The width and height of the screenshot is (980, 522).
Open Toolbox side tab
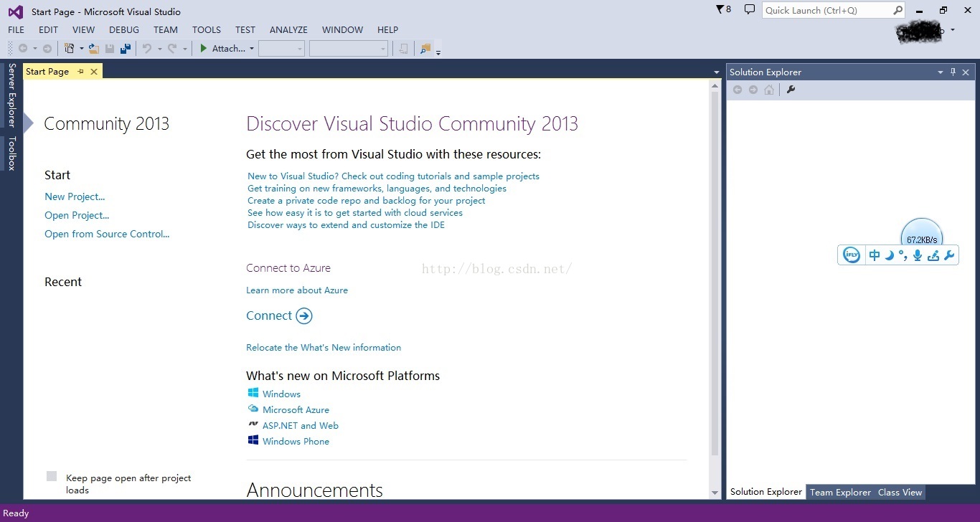tap(11, 153)
